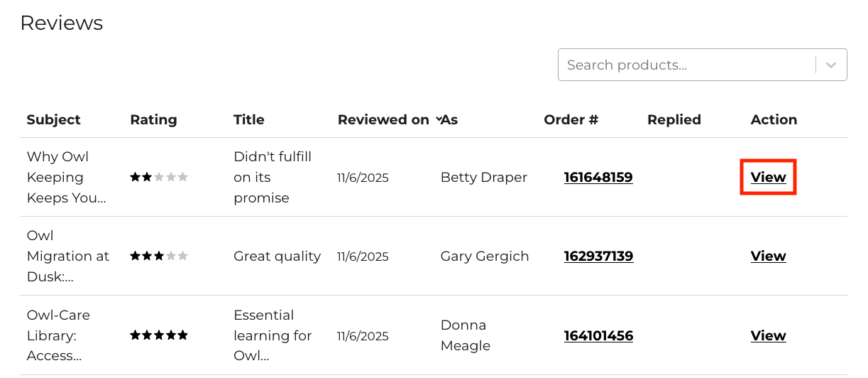Click the Subject column header
This screenshot has height=378, width=868.
tap(54, 119)
